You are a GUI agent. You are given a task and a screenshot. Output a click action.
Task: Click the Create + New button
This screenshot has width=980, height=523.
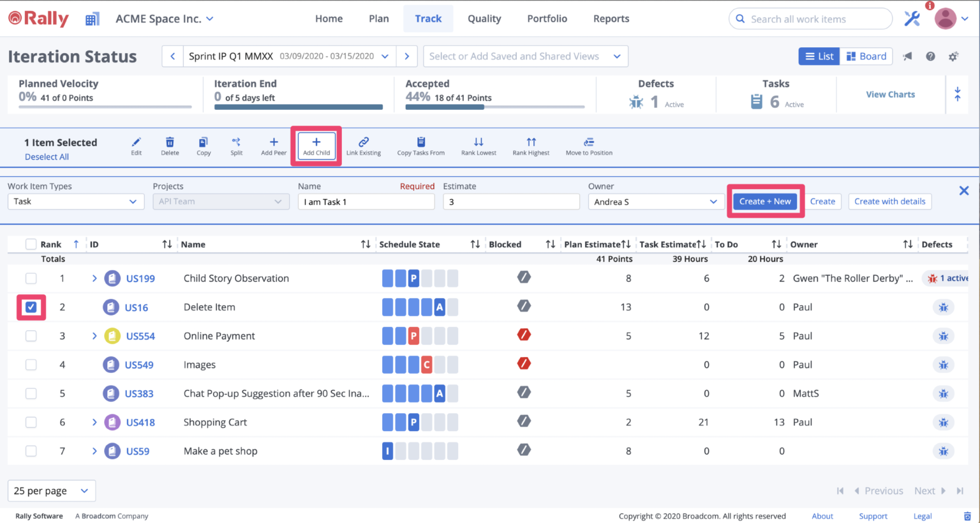(x=765, y=201)
